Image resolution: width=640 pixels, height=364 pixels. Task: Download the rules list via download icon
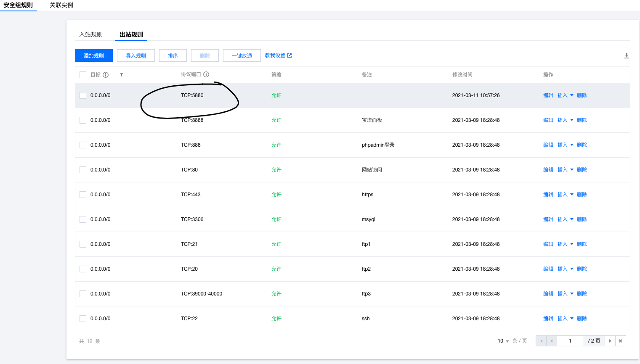click(x=627, y=55)
